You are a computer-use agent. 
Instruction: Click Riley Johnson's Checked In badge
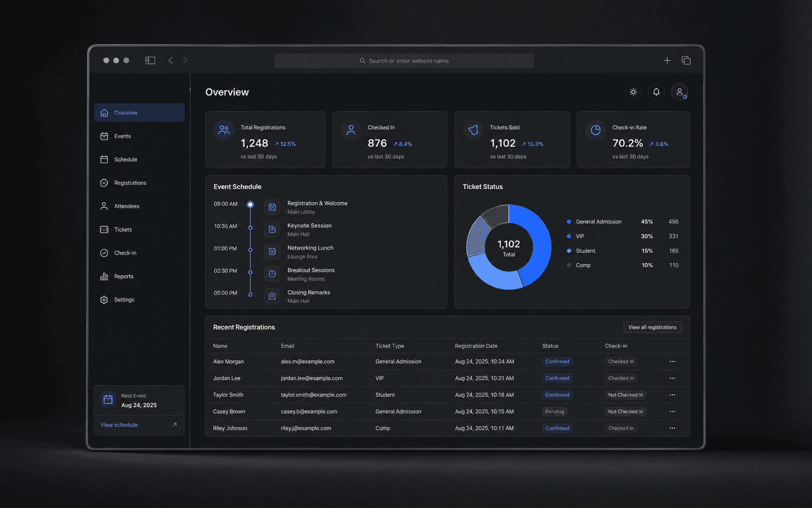[x=621, y=428]
